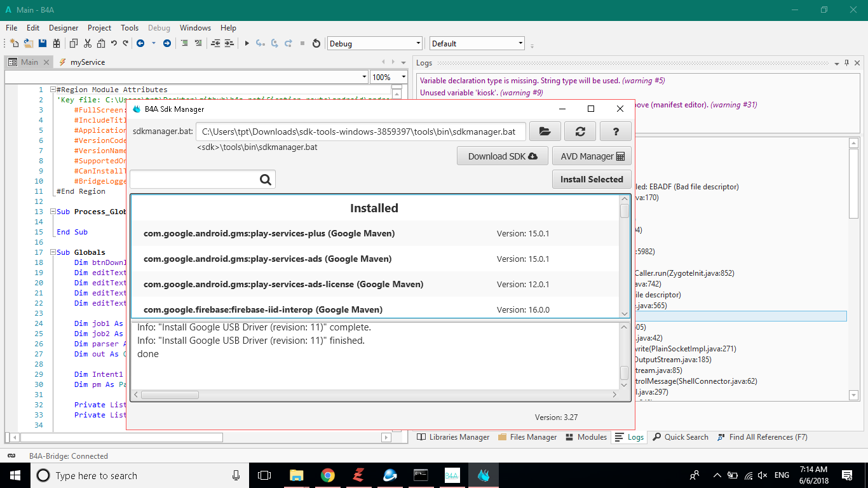Open FileZilla from the taskbar
Screen dimensions: 868x488
358,475
